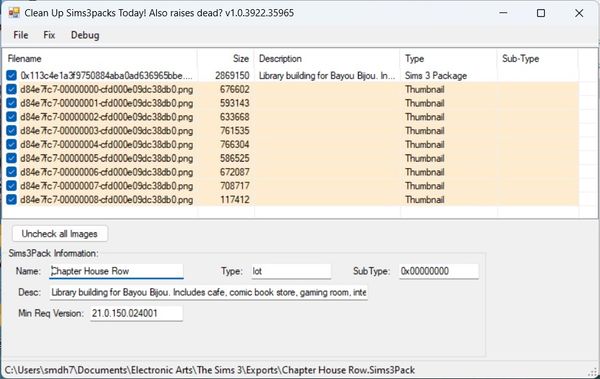
Task: Select filename d84e7fc7-00000005-cfd000e09dc38db0.png
Action: pyautogui.click(x=107, y=158)
